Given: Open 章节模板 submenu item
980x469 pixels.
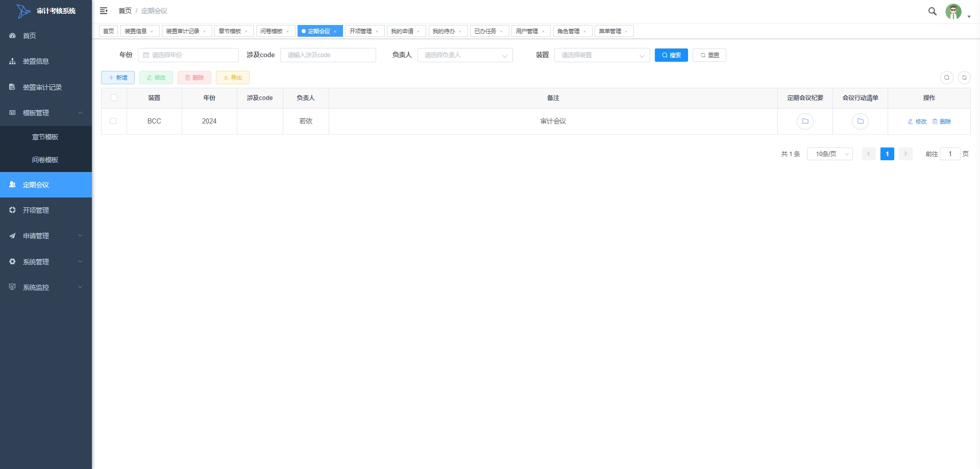Looking at the screenshot, I should point(46,137).
